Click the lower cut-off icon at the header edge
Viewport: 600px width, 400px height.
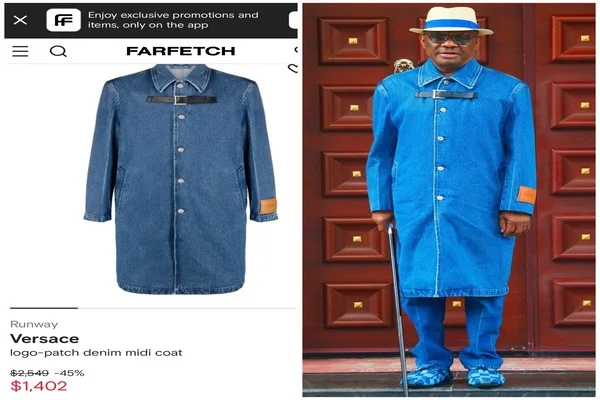point(293,69)
